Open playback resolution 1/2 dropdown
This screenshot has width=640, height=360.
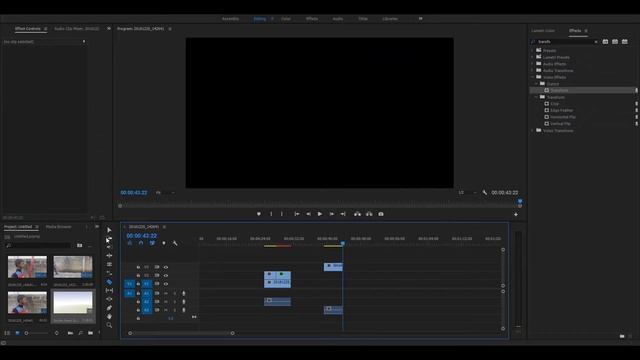pyautogui.click(x=467, y=193)
